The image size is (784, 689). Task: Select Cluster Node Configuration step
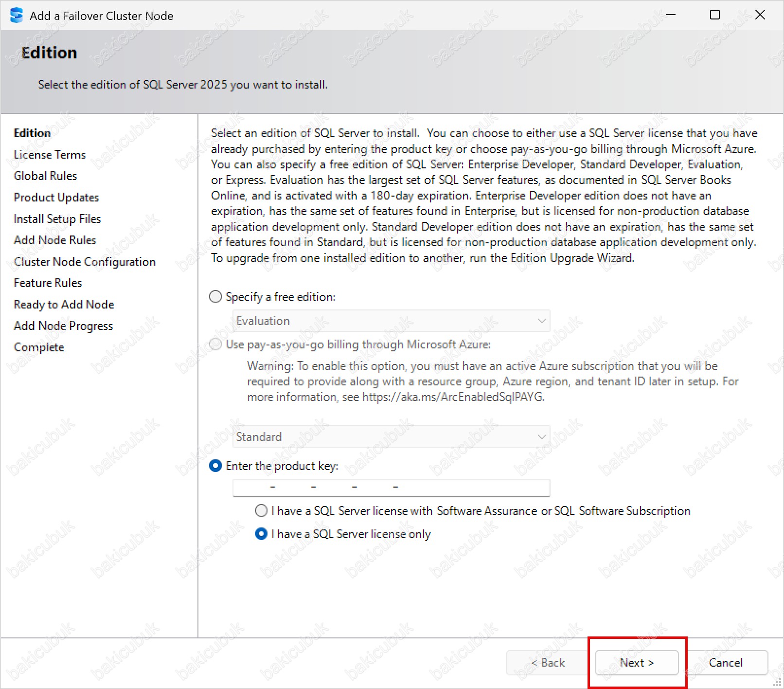pos(85,262)
